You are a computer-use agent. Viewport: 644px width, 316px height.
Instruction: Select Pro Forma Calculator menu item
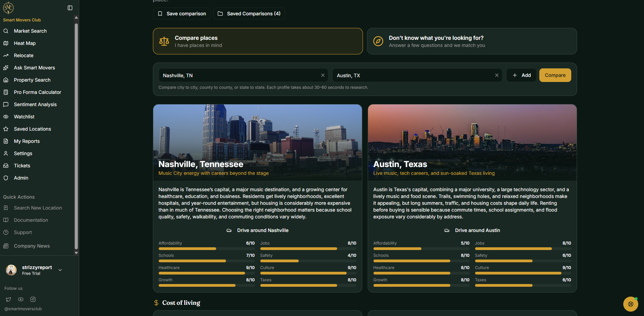click(37, 92)
